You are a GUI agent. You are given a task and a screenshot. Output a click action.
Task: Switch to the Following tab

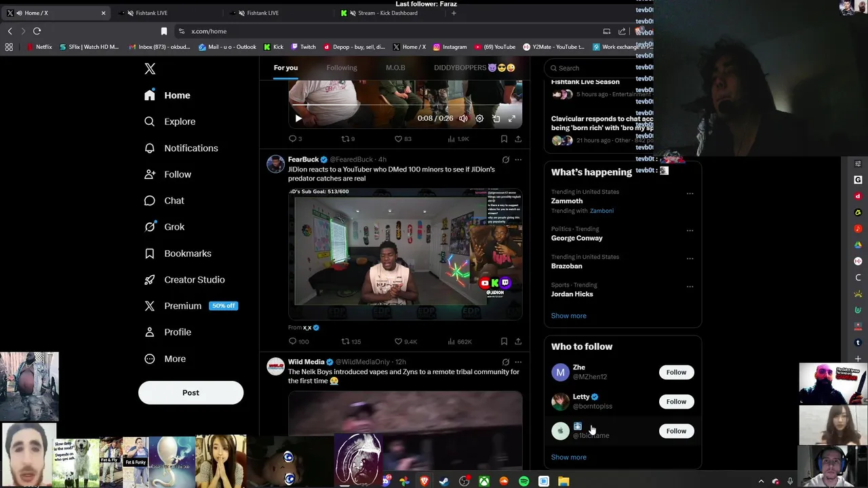pos(342,68)
